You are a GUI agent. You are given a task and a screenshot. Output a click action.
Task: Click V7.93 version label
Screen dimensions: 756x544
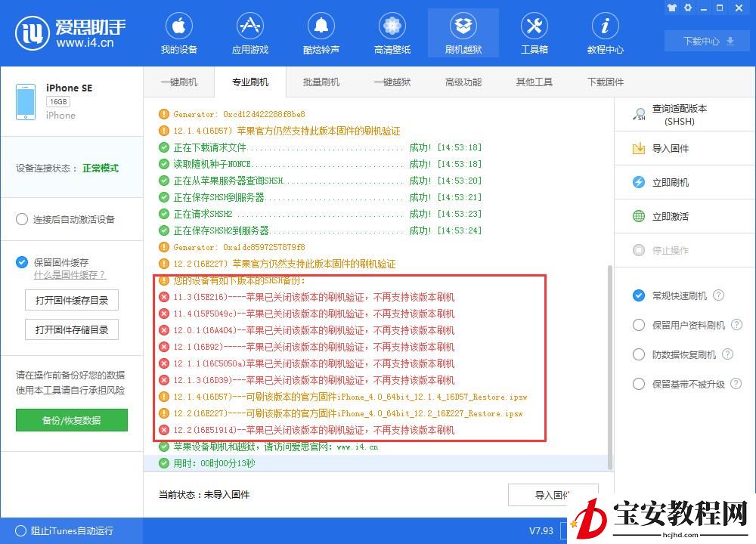pyautogui.click(x=541, y=531)
